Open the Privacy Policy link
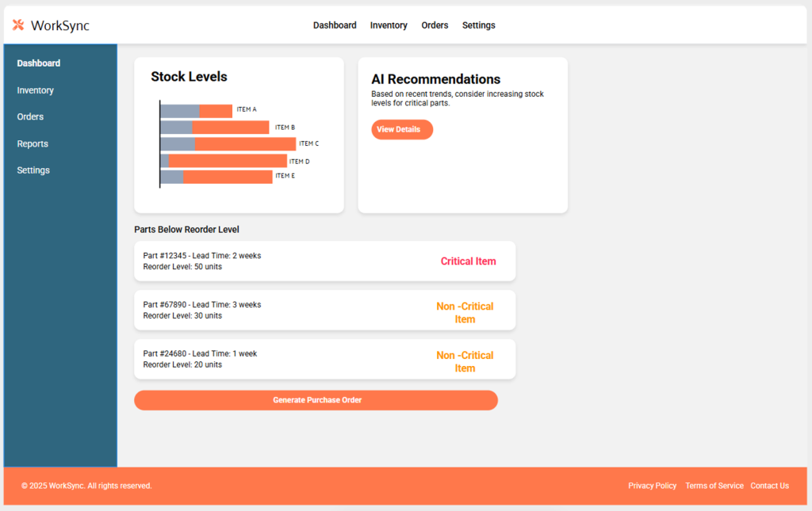Image resolution: width=812 pixels, height=511 pixels. [652, 486]
